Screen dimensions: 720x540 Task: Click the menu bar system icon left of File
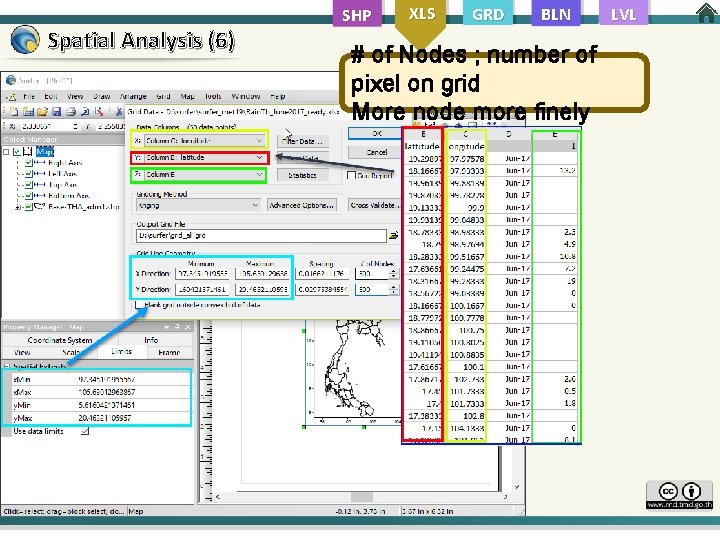click(x=12, y=96)
